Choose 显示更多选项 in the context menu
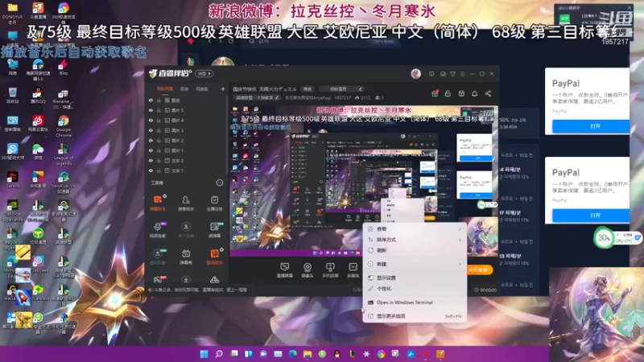Viewport: 644px width, 362px height. click(415, 316)
